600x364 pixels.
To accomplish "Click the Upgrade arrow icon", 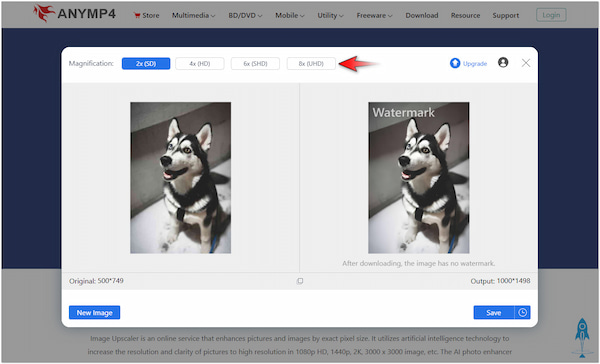I will coord(455,63).
